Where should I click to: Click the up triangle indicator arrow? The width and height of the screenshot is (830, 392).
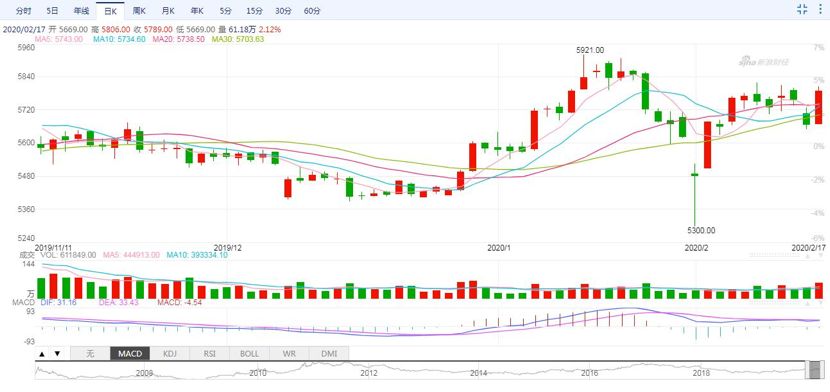pos(42,353)
